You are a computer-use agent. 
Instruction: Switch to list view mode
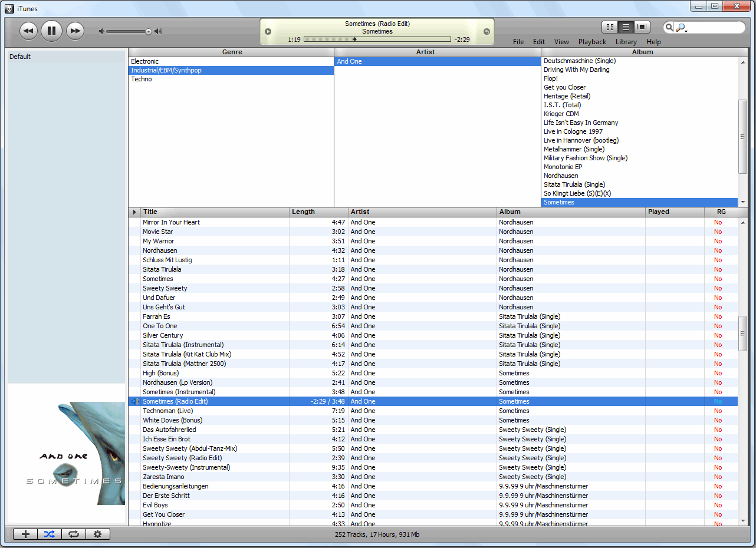pyautogui.click(x=626, y=27)
